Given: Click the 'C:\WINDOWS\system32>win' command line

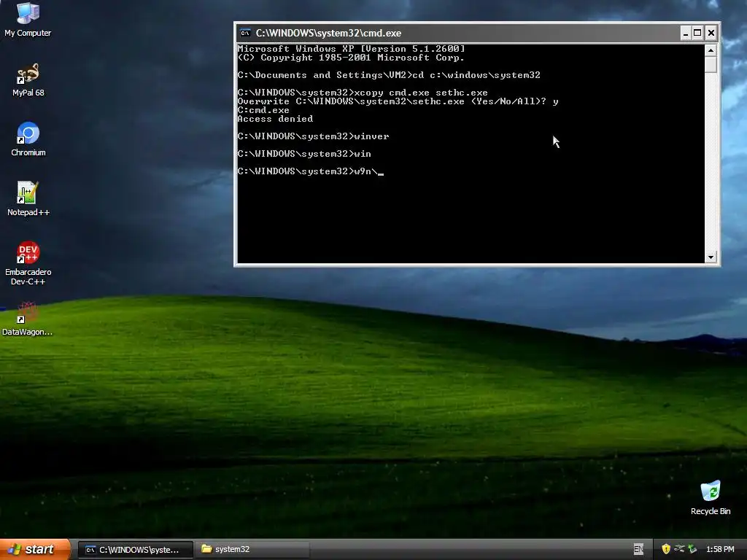Looking at the screenshot, I should [304, 153].
